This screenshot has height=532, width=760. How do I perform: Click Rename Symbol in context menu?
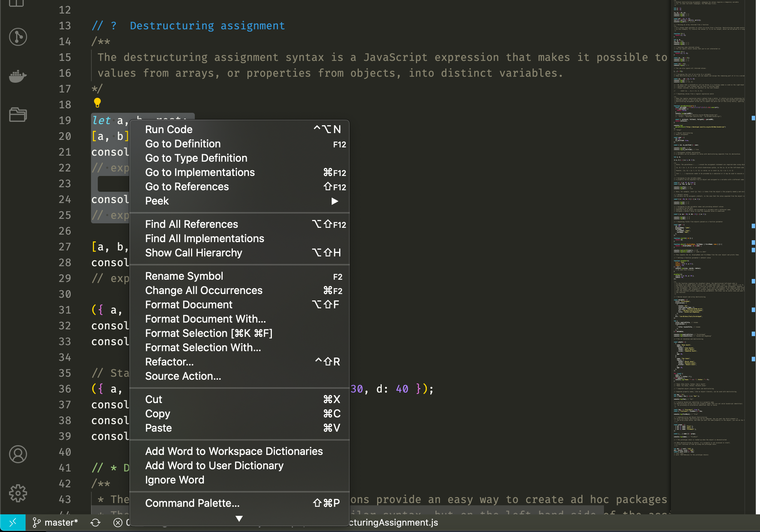[x=184, y=276]
